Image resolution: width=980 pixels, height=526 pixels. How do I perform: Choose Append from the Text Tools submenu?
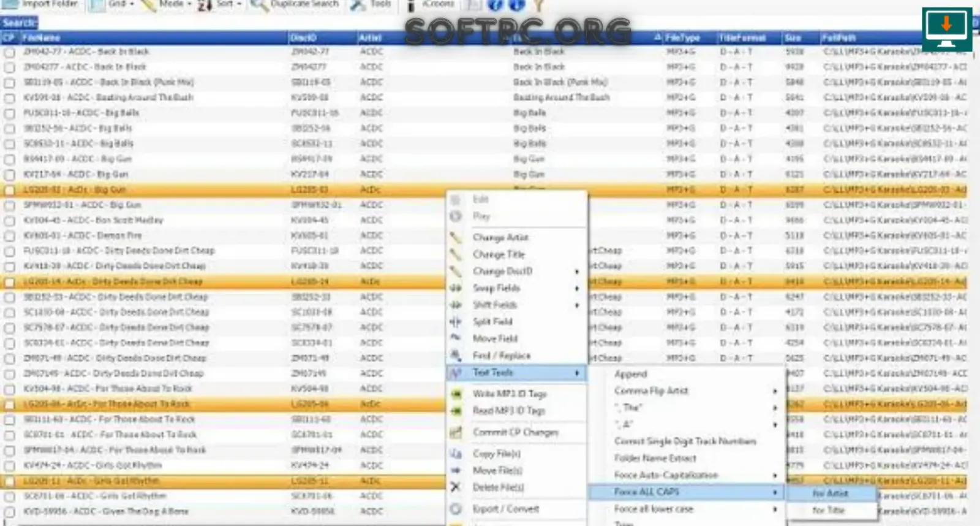tap(630, 374)
